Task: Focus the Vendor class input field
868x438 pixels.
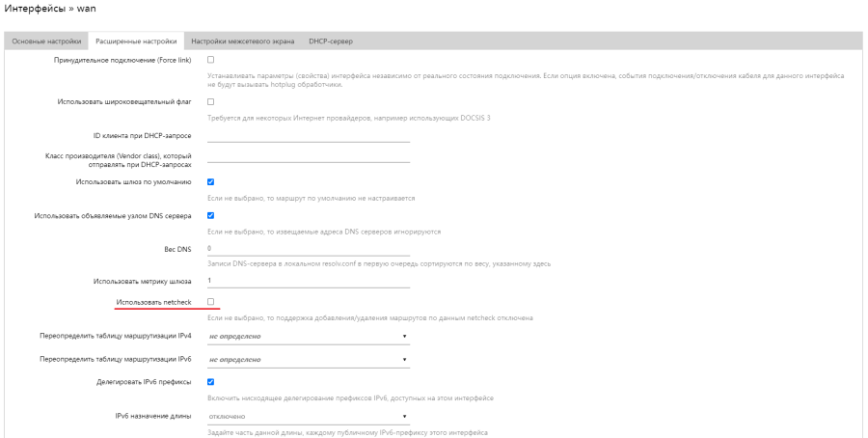Action: click(309, 158)
